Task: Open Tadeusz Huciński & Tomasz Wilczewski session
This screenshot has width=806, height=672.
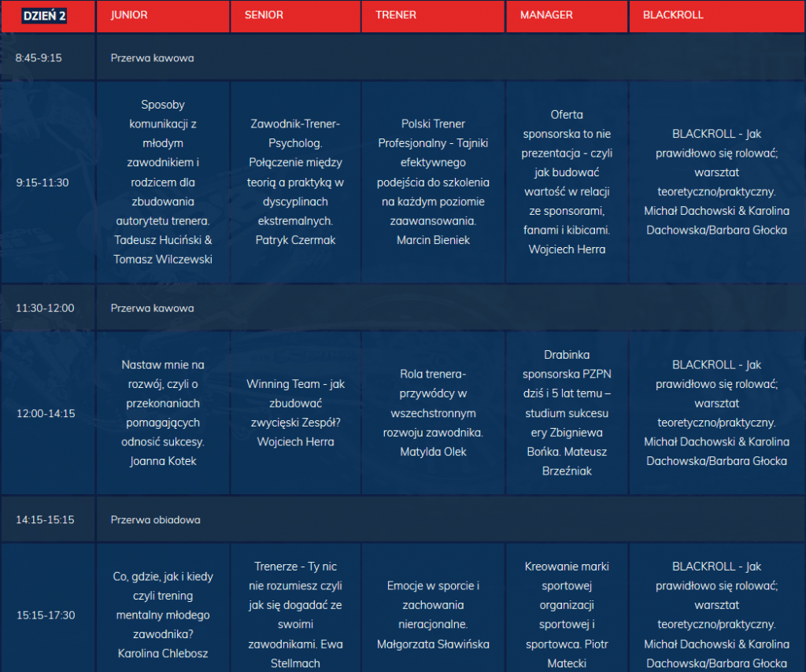Action: (163, 182)
